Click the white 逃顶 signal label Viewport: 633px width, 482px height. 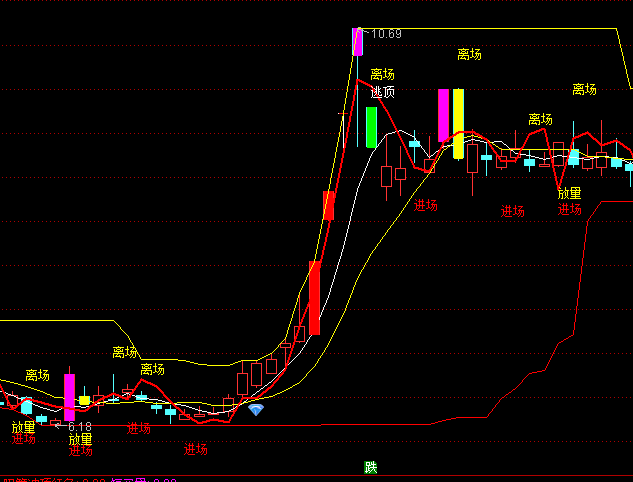(x=382, y=92)
